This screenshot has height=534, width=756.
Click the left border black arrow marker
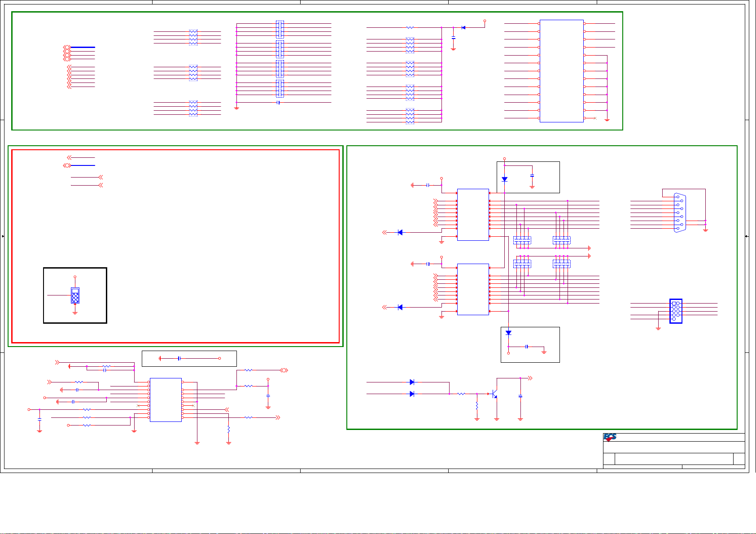point(3,236)
